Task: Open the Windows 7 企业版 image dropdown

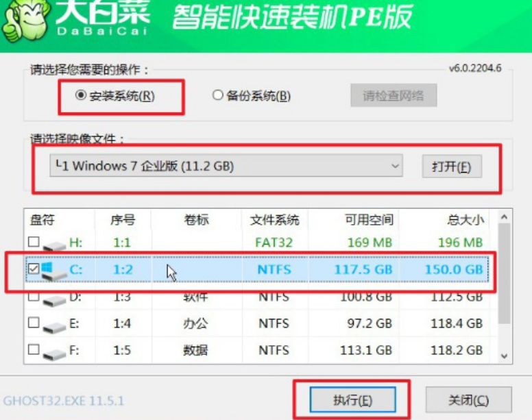Action: coord(226,166)
